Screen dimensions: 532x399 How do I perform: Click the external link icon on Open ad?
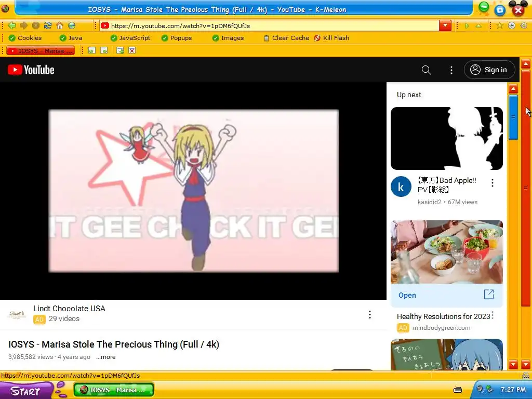tap(488, 294)
